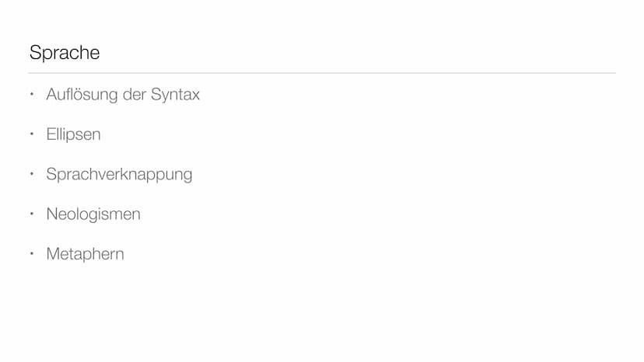Viewport: 644px width, 362px height.
Task: Click the "Sprache" slide title
Action: pos(65,53)
